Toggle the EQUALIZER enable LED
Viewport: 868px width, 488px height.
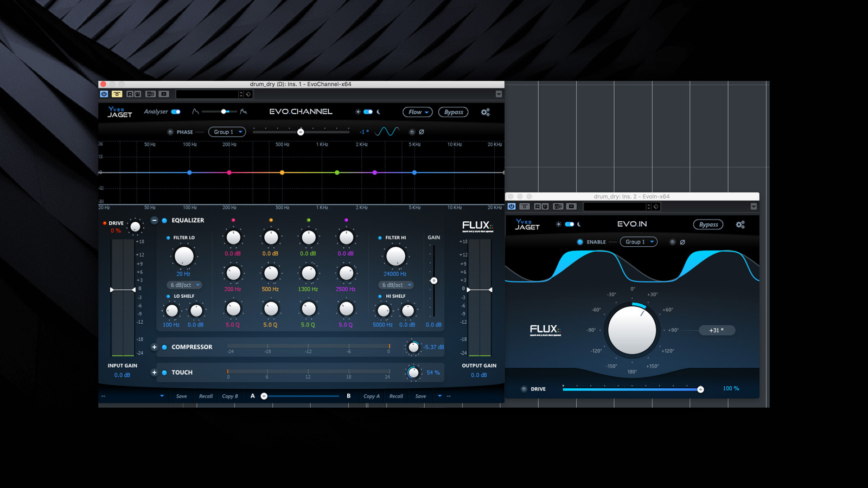click(164, 221)
